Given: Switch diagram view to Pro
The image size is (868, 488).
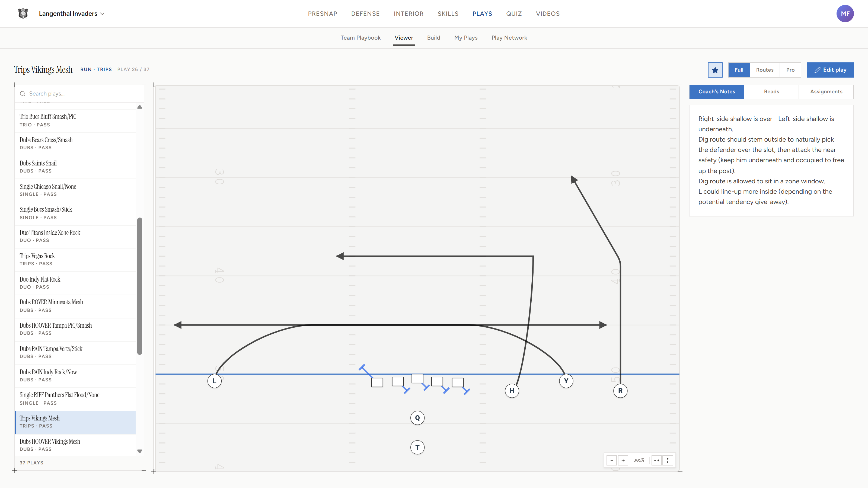Looking at the screenshot, I should 790,70.
